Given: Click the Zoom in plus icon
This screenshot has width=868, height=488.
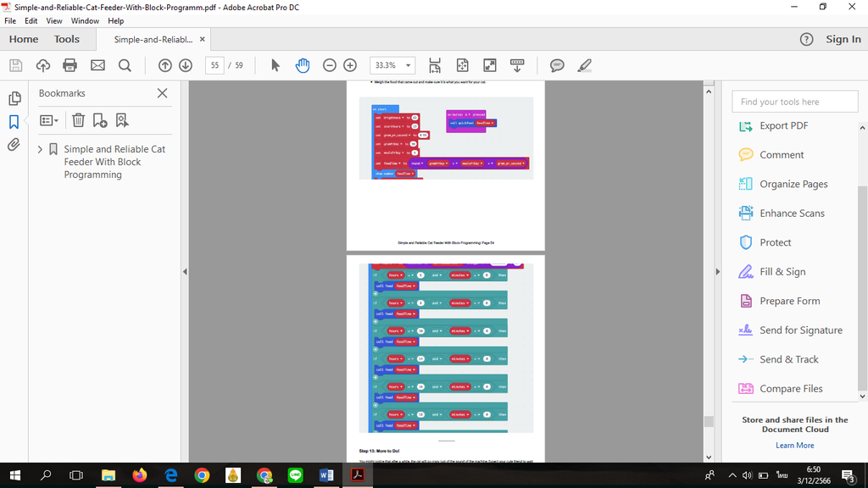Looking at the screenshot, I should [x=350, y=65].
